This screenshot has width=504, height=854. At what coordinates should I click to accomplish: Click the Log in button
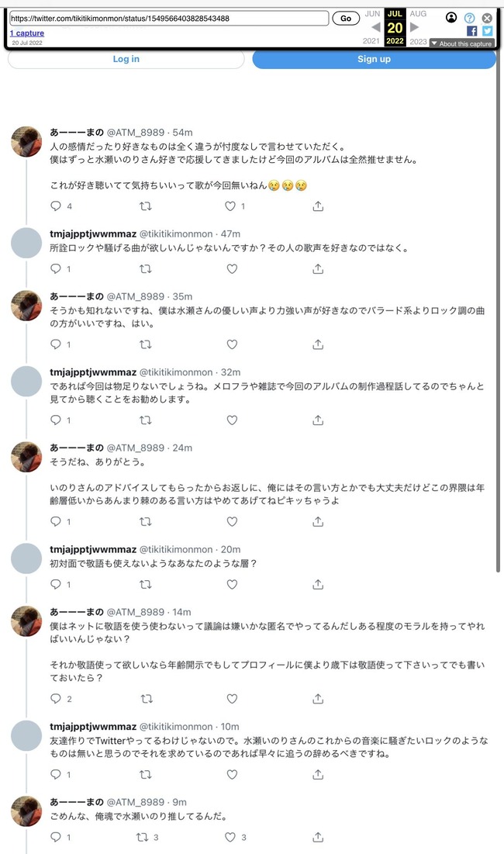(x=126, y=59)
